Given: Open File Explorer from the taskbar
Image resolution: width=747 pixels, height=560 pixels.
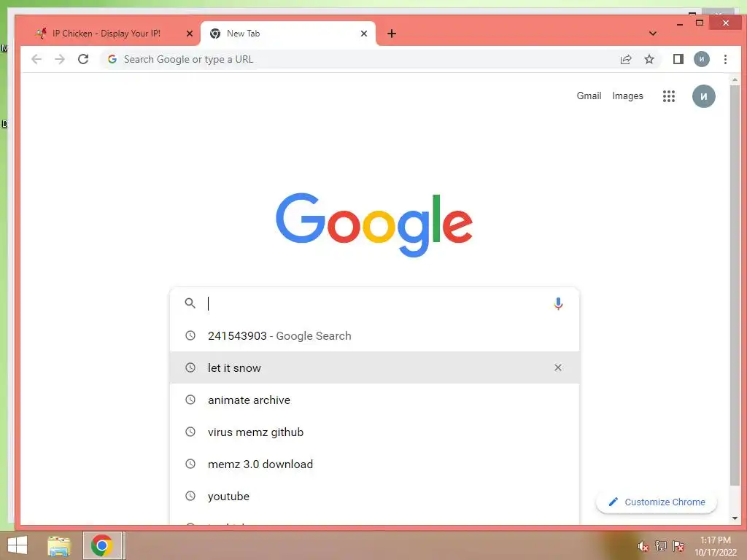Looking at the screenshot, I should click(58, 545).
